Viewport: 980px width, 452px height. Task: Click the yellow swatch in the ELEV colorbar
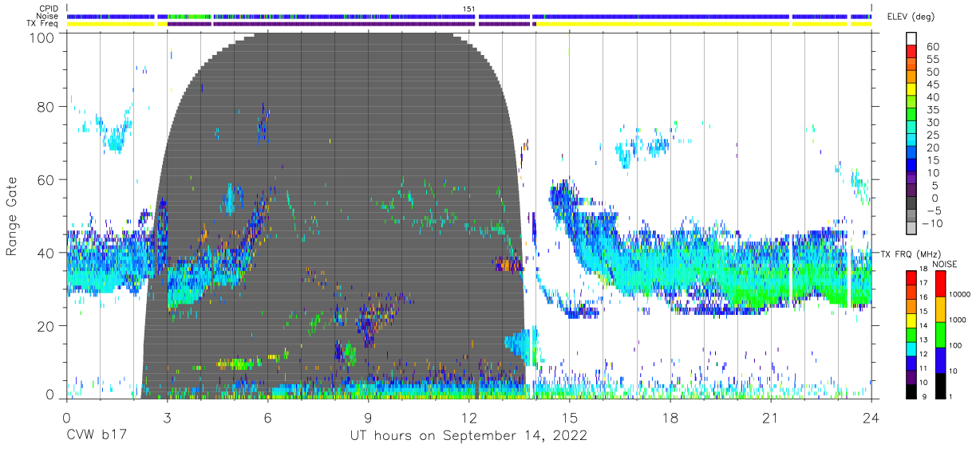pyautogui.click(x=911, y=89)
